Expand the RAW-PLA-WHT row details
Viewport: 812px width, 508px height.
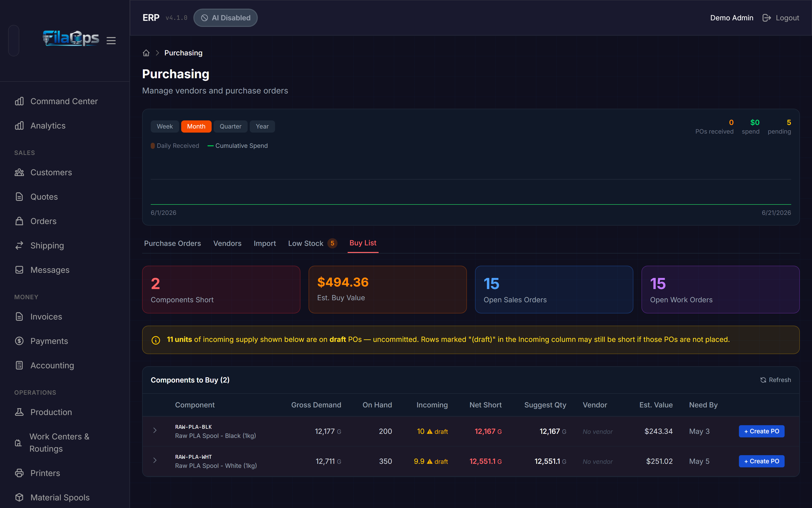click(155, 461)
